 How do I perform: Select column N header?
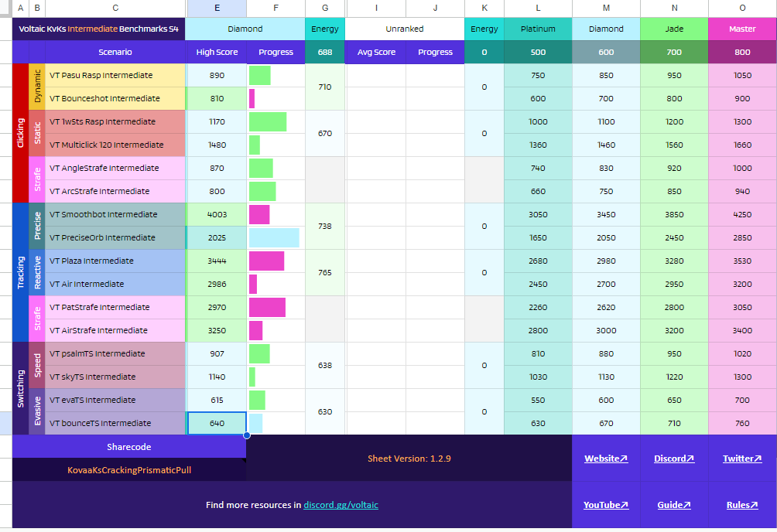[x=674, y=8]
